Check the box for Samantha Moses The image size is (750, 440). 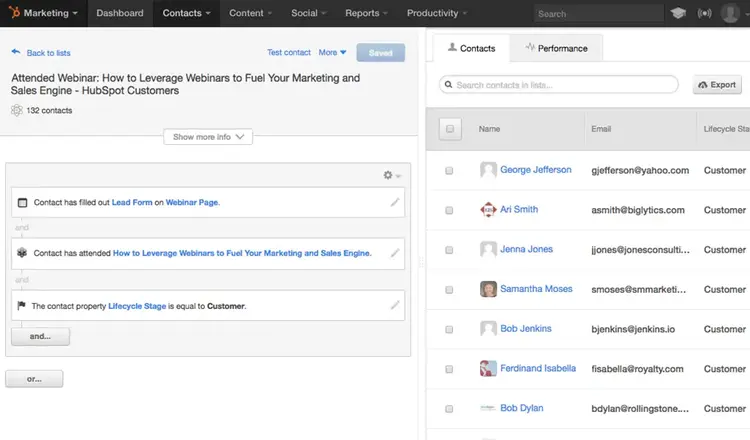click(449, 290)
